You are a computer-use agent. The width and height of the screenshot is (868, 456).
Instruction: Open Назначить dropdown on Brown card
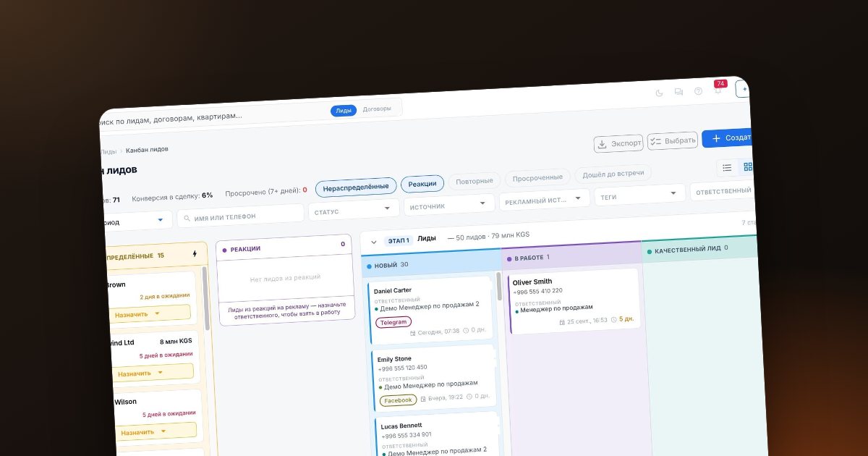[x=148, y=314]
